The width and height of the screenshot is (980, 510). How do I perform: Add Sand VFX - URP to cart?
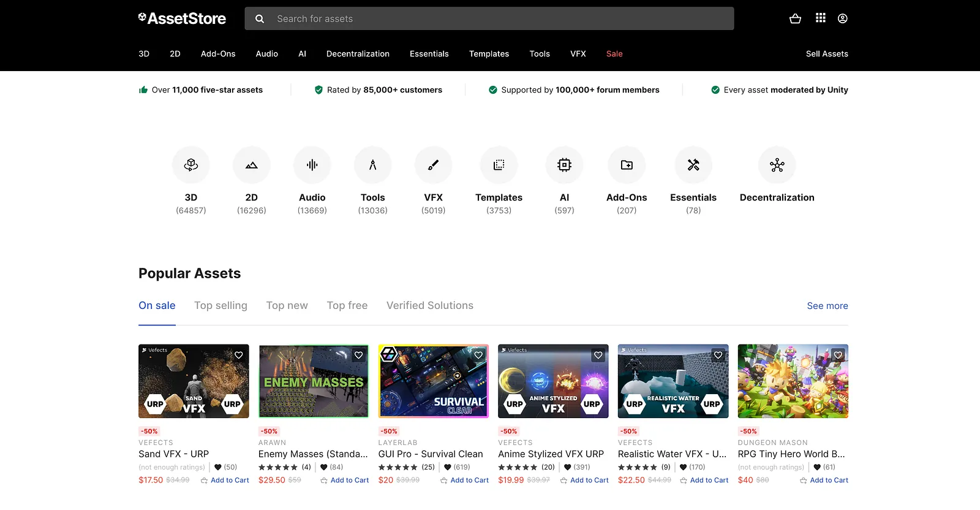click(225, 481)
